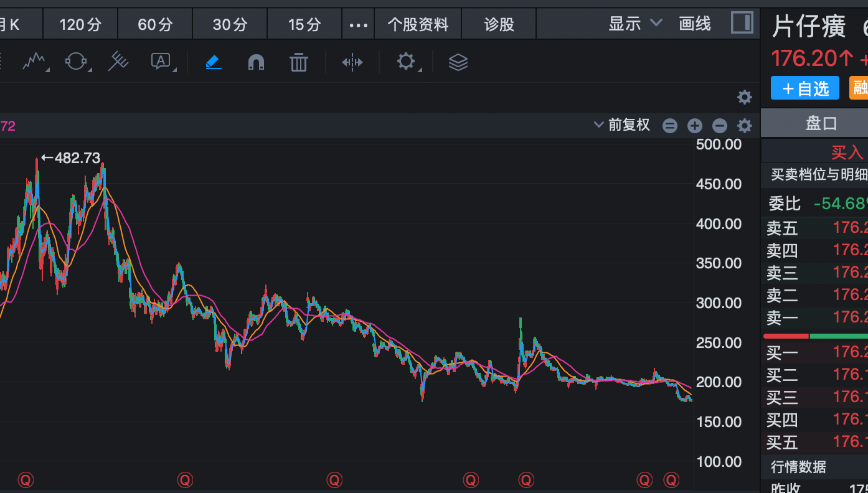
Task: Choose the text annotation tool
Action: click(x=161, y=61)
